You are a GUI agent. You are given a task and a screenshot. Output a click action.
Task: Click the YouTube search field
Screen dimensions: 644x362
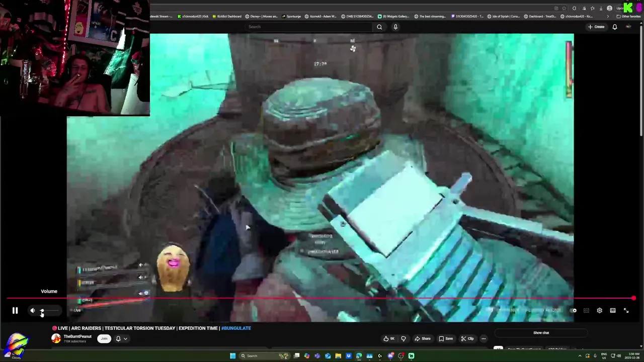309,27
